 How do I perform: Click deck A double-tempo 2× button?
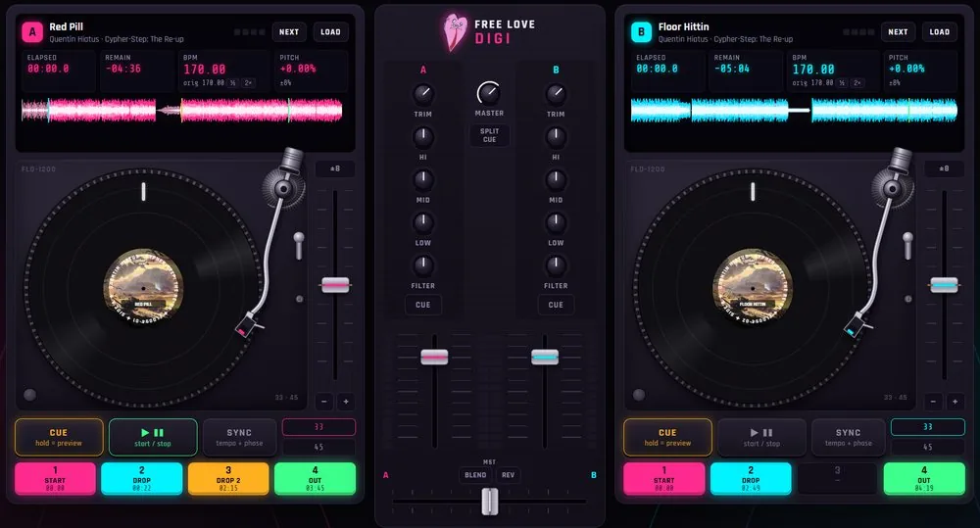[248, 82]
